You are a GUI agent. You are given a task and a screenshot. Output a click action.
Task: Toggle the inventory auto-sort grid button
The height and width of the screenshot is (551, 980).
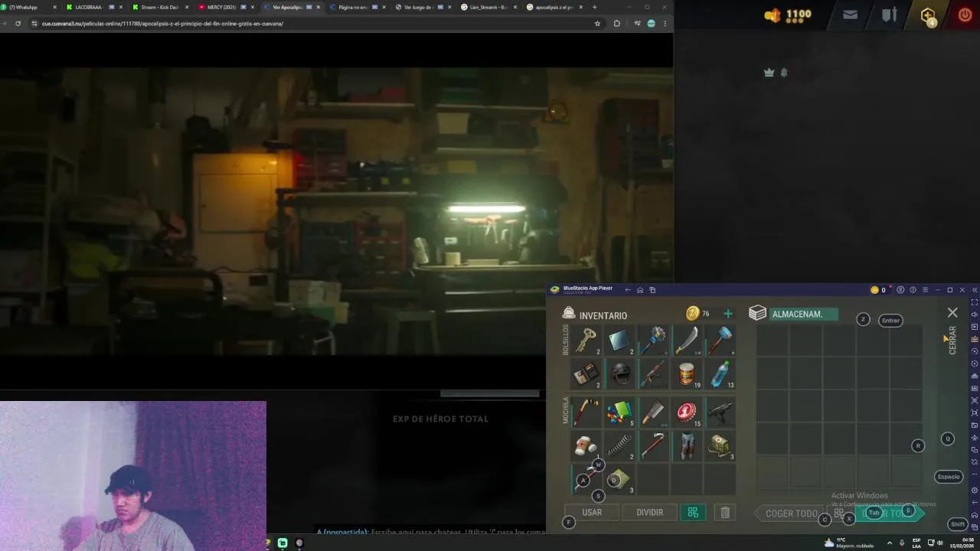[693, 512]
